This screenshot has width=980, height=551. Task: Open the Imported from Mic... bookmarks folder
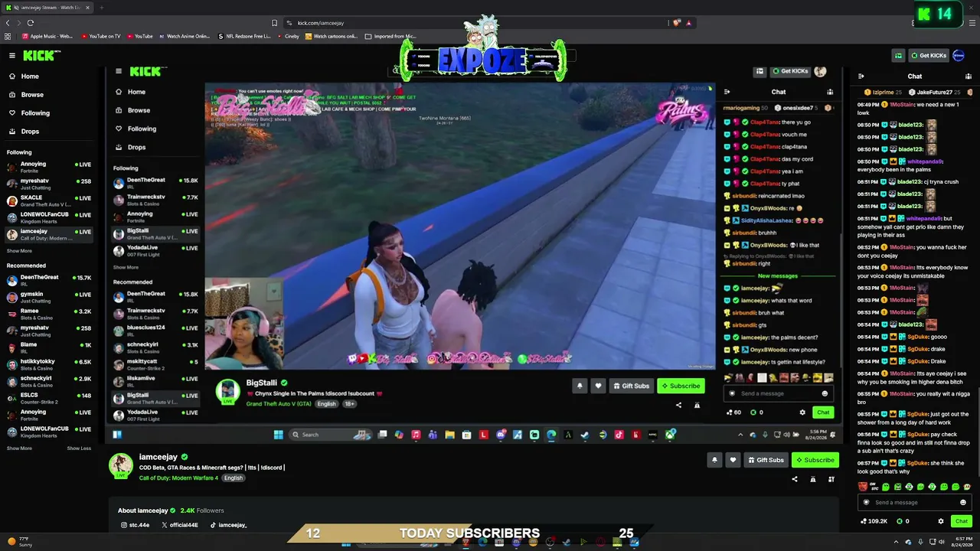tap(390, 36)
